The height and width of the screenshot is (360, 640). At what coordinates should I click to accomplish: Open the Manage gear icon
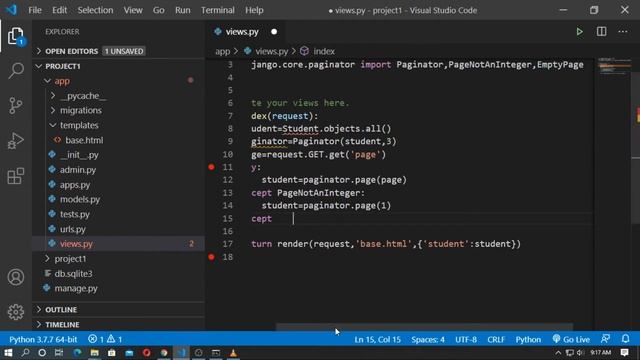(16, 312)
